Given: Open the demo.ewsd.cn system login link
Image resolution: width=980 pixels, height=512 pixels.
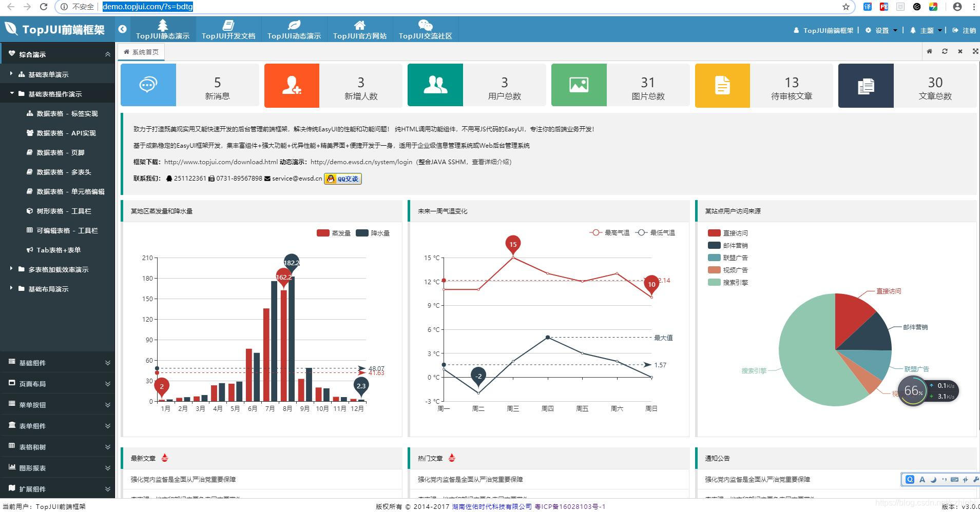Looking at the screenshot, I should pyautogui.click(x=361, y=162).
